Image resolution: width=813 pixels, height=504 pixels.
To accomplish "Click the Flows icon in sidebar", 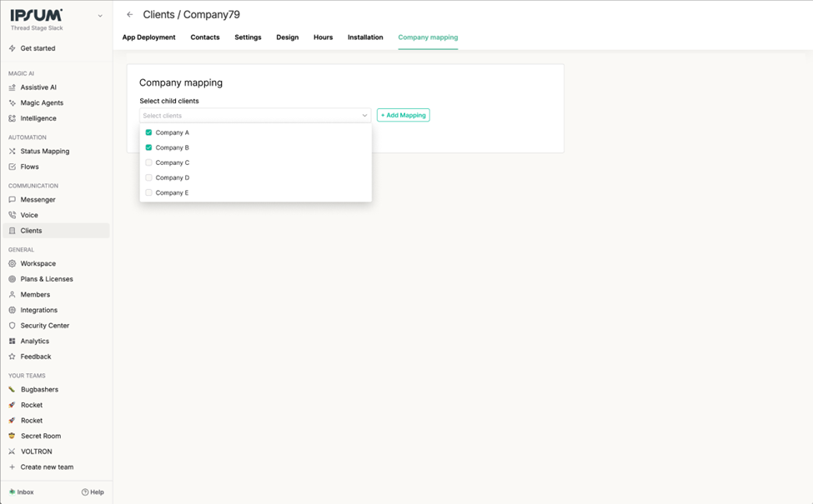I will click(12, 167).
